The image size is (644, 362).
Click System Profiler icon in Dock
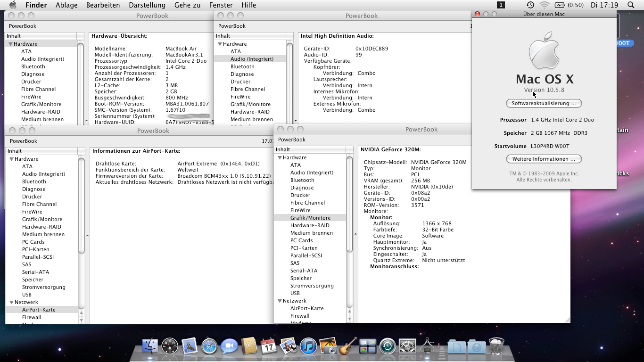pos(428,346)
